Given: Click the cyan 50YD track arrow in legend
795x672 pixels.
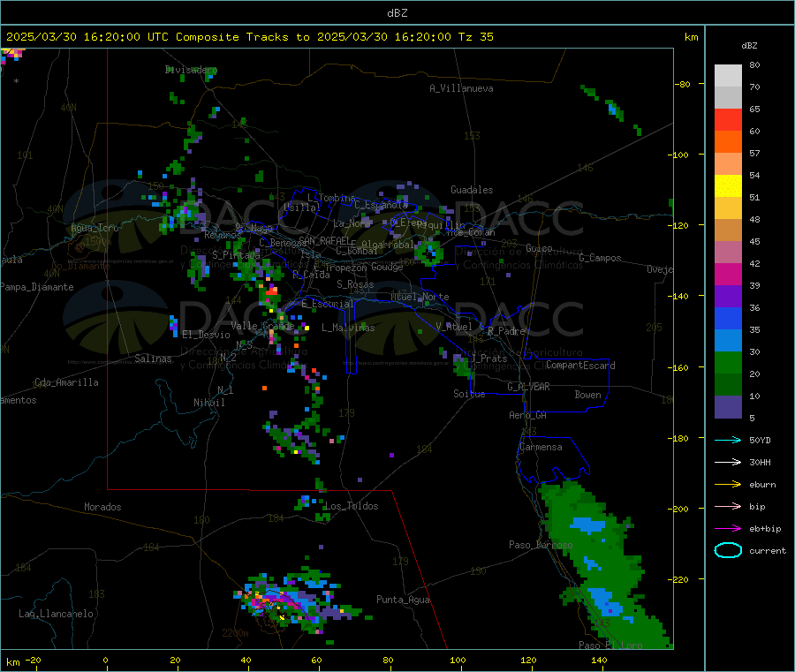Looking at the screenshot, I should [728, 440].
